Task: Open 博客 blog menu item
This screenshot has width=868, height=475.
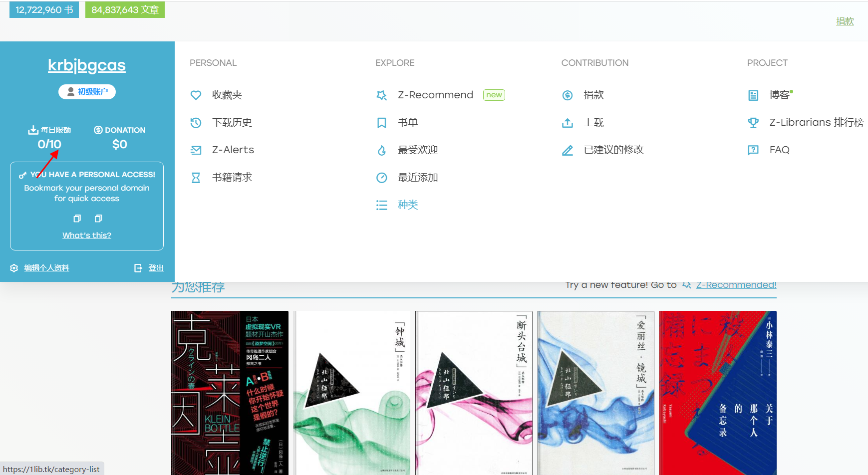Action: 780,95
